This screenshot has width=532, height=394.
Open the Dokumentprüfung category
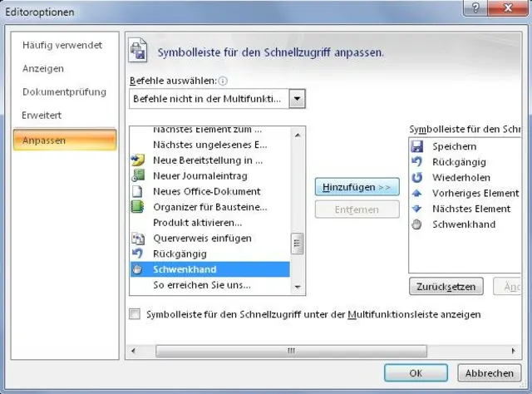pos(65,92)
